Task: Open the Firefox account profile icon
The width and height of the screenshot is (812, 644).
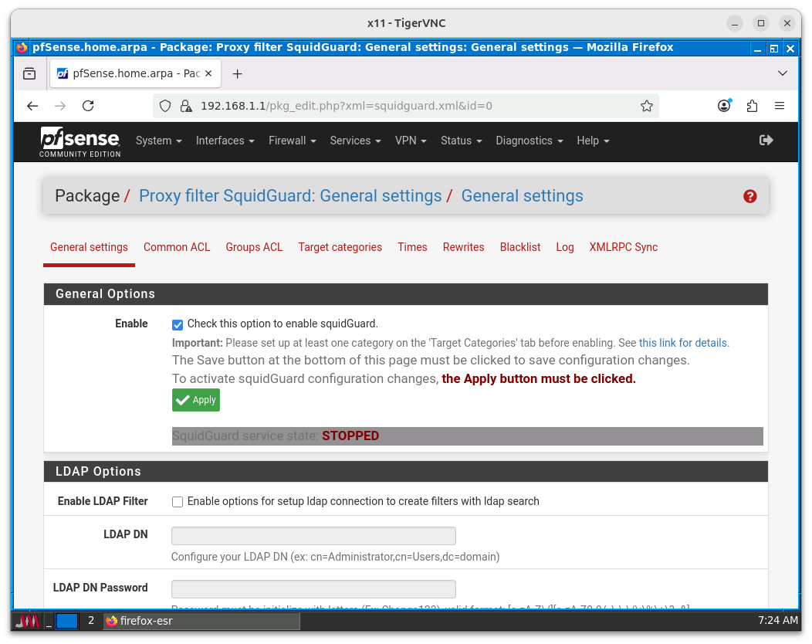Action: [x=724, y=106]
